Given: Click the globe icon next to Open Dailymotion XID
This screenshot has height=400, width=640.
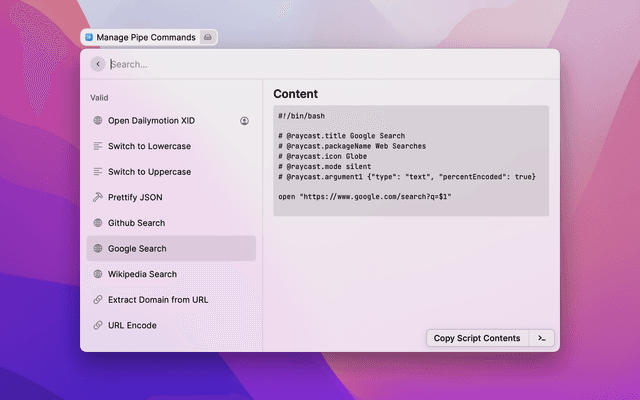Looking at the screenshot, I should 98,121.
